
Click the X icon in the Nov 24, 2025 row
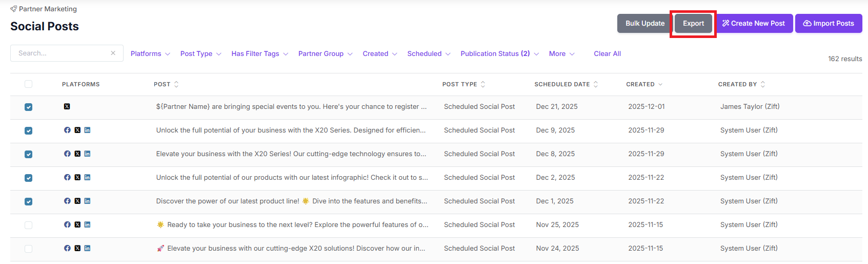click(x=77, y=248)
